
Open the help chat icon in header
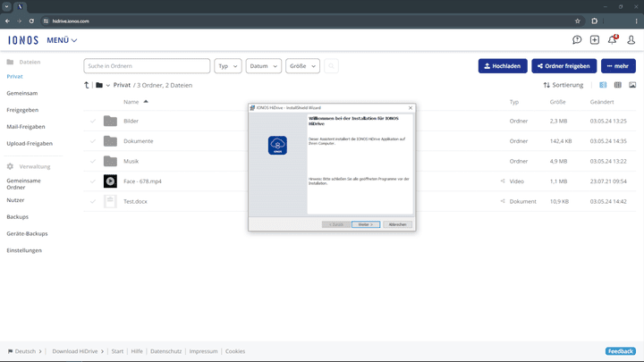click(577, 40)
